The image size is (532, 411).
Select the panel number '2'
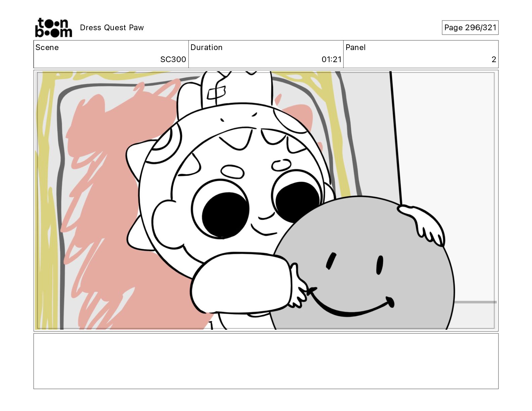pyautogui.click(x=494, y=59)
